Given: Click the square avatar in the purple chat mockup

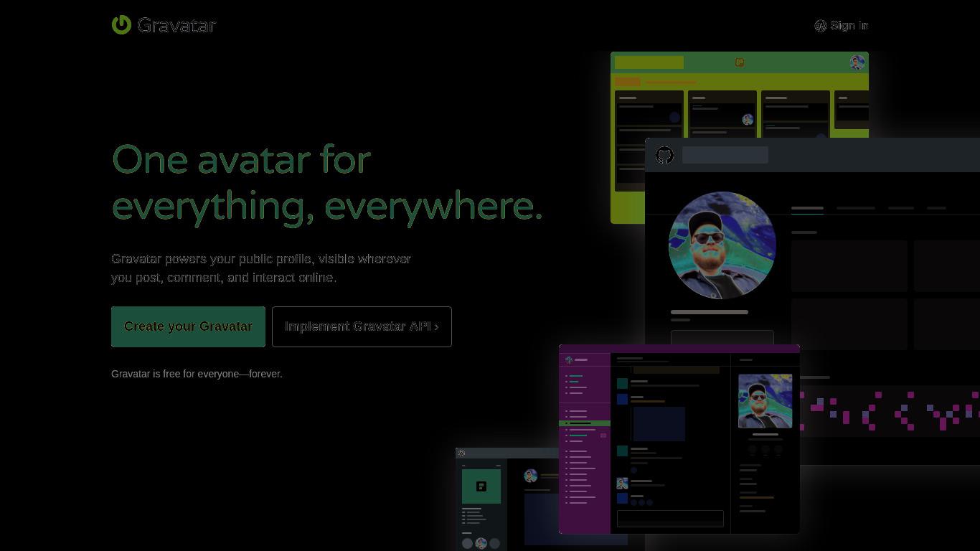Looking at the screenshot, I should point(765,401).
